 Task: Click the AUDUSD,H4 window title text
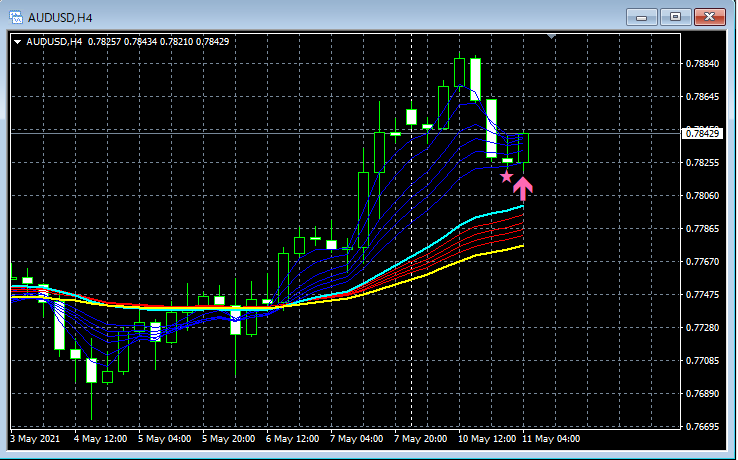pos(60,18)
